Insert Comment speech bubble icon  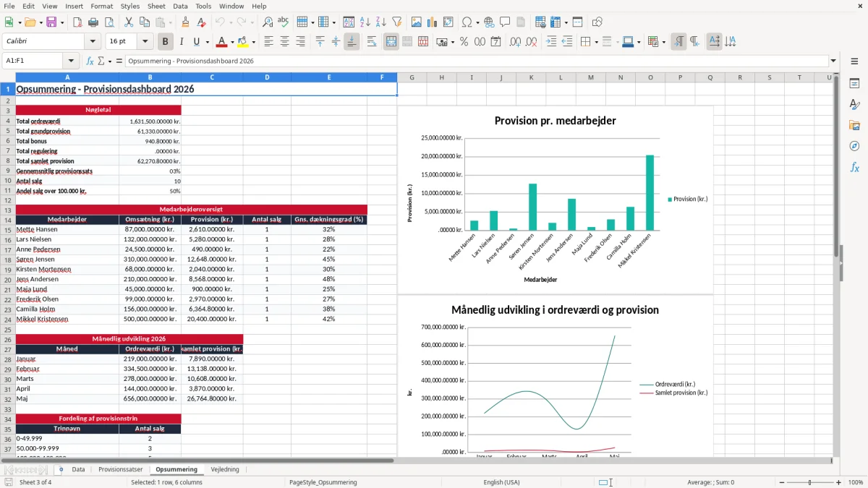[505, 22]
